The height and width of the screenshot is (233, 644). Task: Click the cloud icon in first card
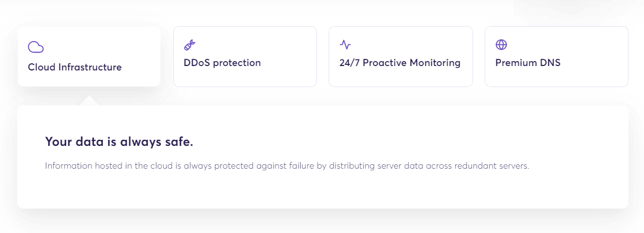pyautogui.click(x=36, y=47)
